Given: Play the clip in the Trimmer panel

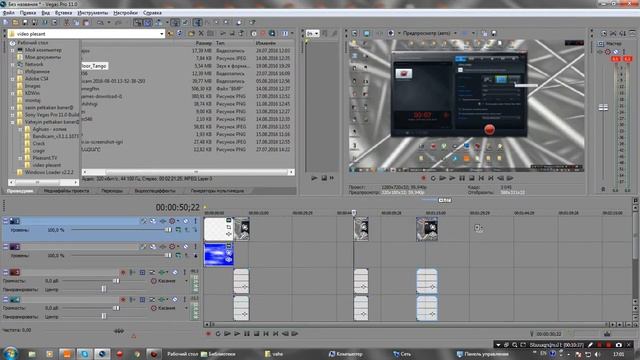Looking at the screenshot, I should tap(314, 178).
